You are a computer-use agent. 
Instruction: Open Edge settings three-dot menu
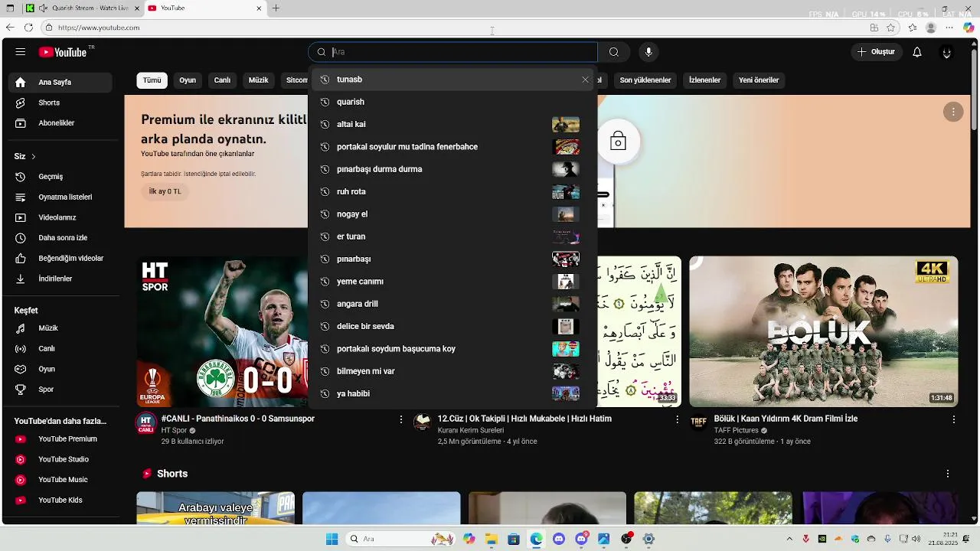coord(949,28)
